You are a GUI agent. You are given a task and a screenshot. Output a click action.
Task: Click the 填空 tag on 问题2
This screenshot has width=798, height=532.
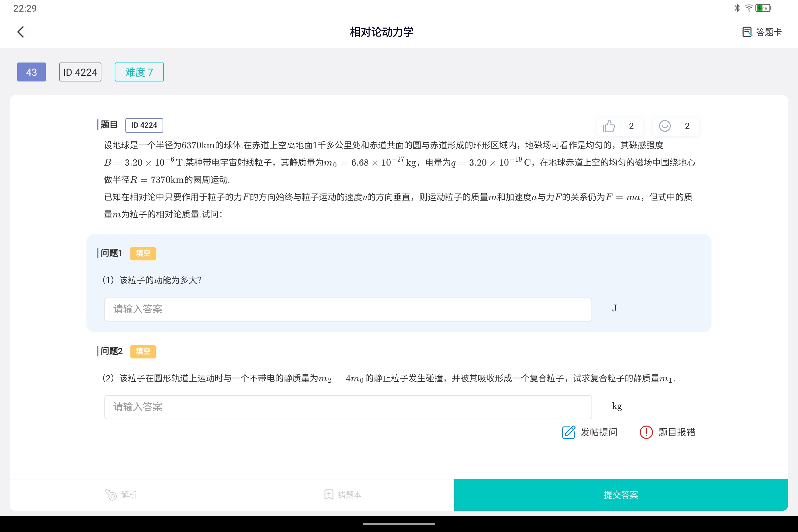[143, 351]
